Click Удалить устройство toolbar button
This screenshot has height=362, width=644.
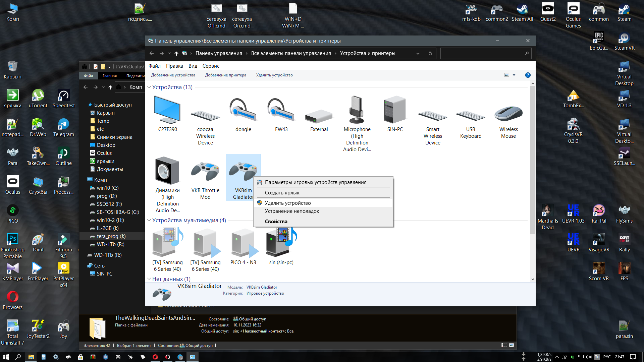[274, 75]
